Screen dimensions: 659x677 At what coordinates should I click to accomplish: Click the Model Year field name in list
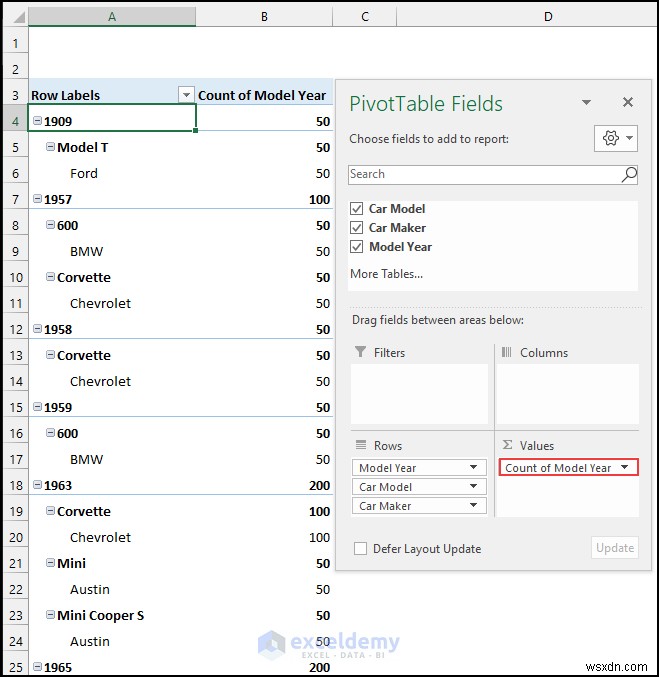[x=400, y=247]
